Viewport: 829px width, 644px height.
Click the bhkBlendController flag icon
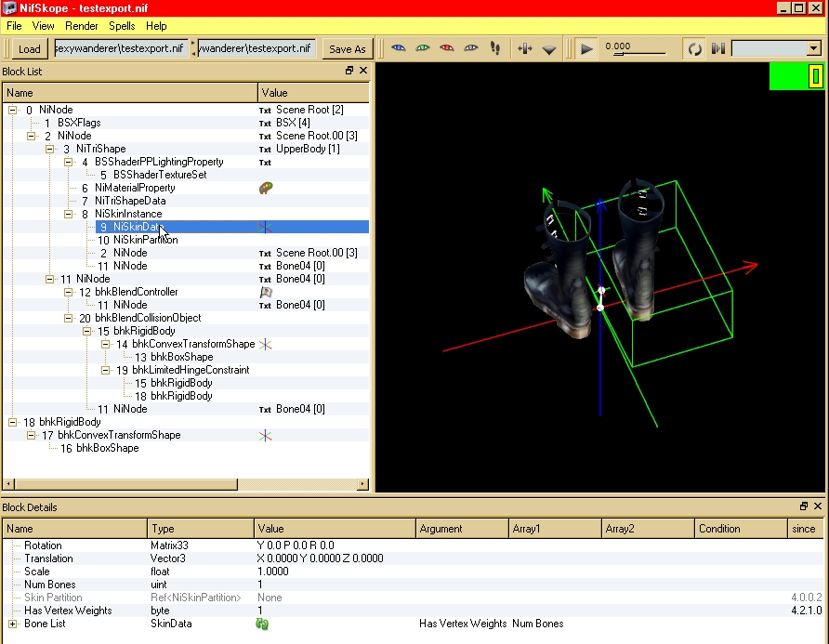point(266,292)
